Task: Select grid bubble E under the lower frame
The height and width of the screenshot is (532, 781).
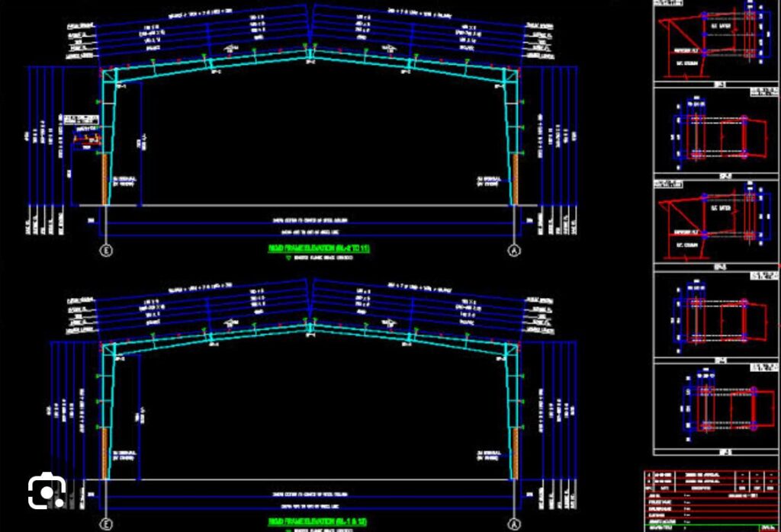Action: 107,524
